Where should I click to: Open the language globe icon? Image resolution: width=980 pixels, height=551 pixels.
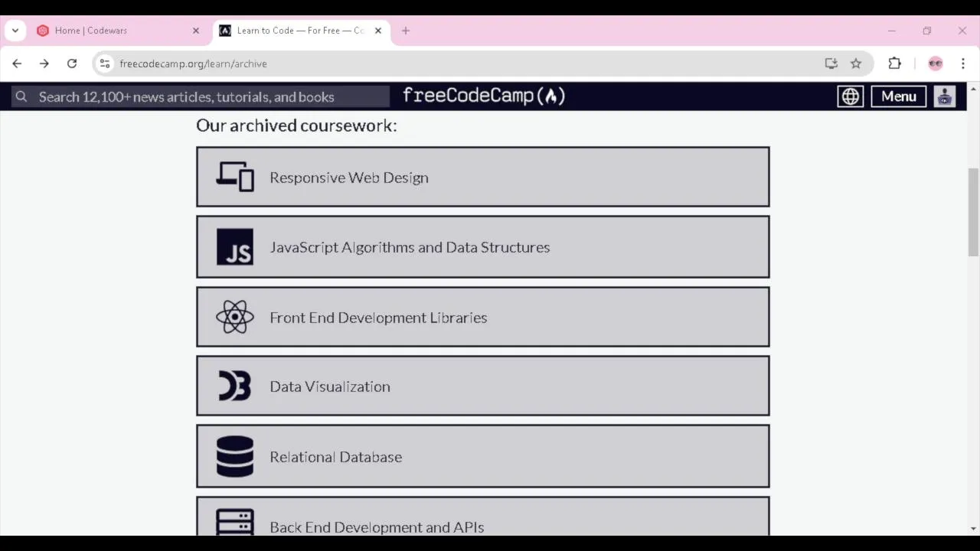click(x=850, y=96)
